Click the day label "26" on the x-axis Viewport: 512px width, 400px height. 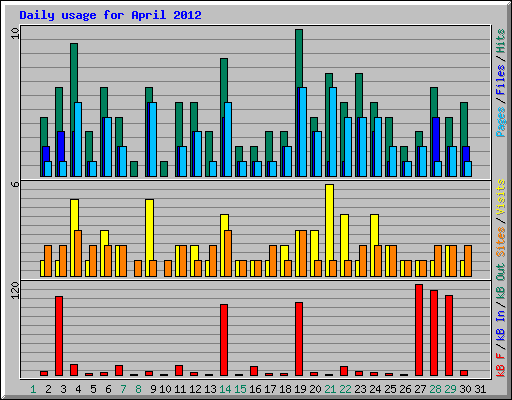tap(405, 389)
